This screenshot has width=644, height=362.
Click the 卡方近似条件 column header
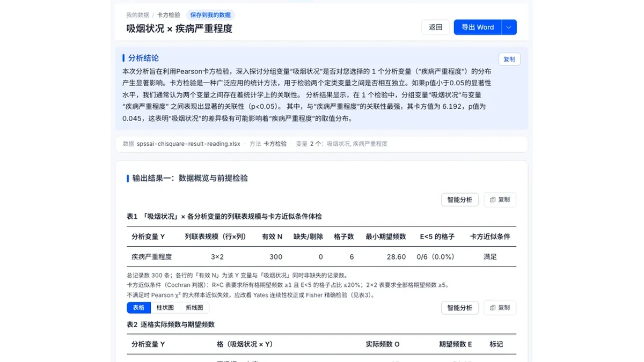pos(490,237)
